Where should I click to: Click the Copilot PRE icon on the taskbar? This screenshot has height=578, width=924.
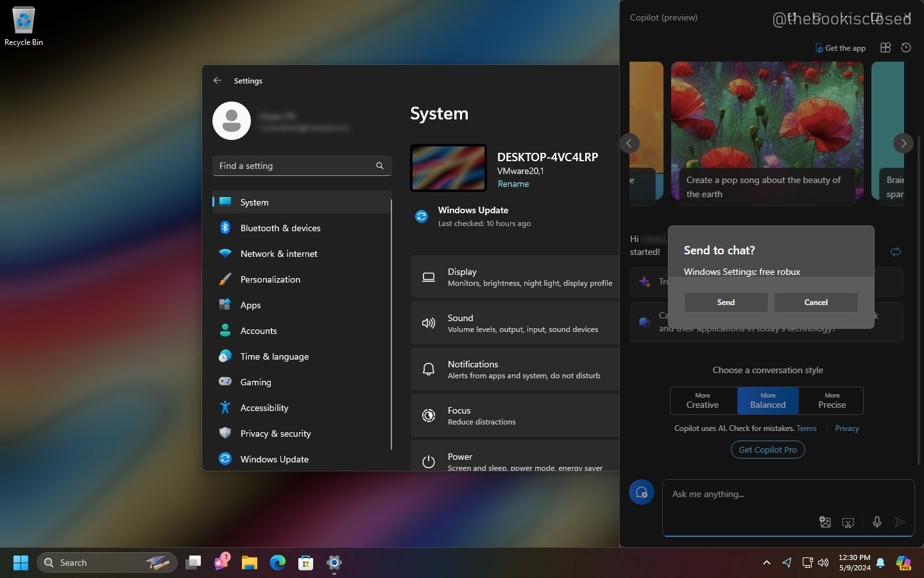tap(904, 563)
